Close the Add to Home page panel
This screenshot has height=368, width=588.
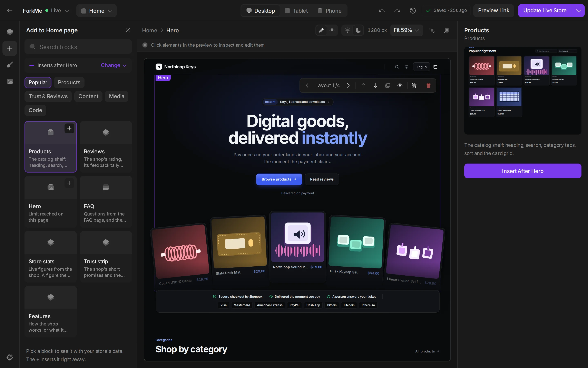128,30
